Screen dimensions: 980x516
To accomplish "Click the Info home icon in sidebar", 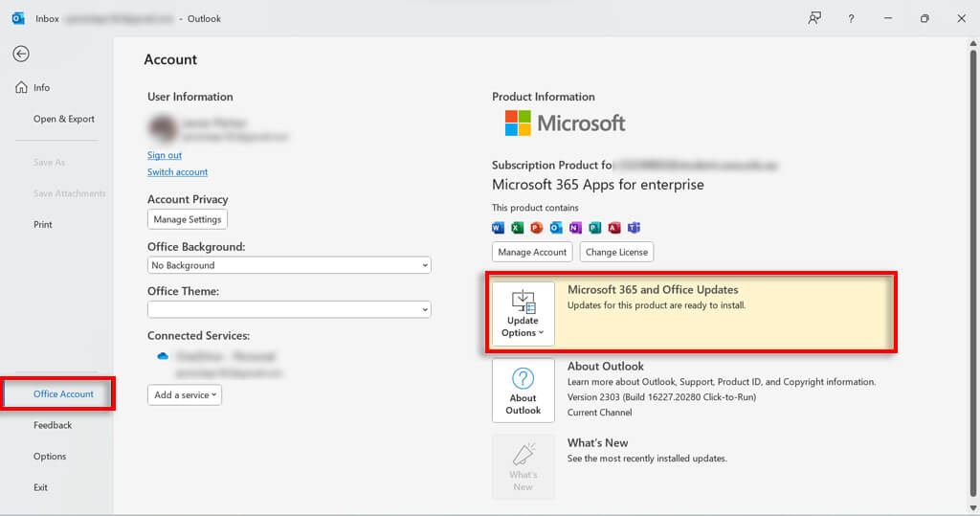I will pos(21,88).
